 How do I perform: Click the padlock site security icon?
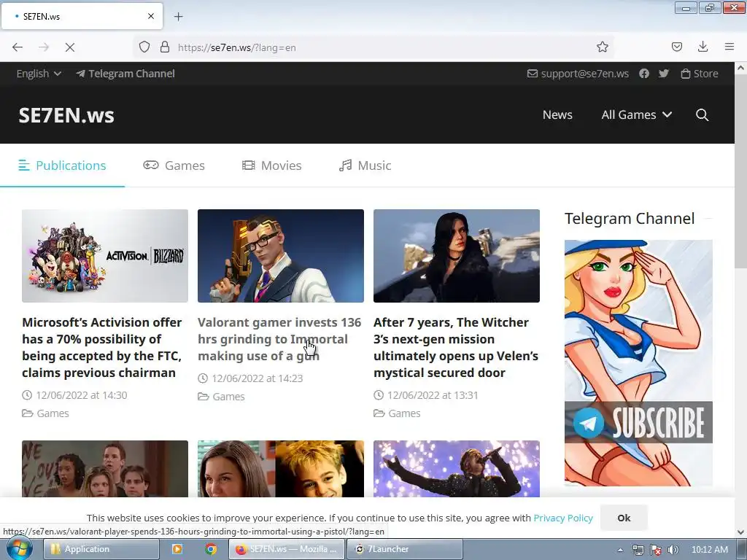click(x=165, y=47)
